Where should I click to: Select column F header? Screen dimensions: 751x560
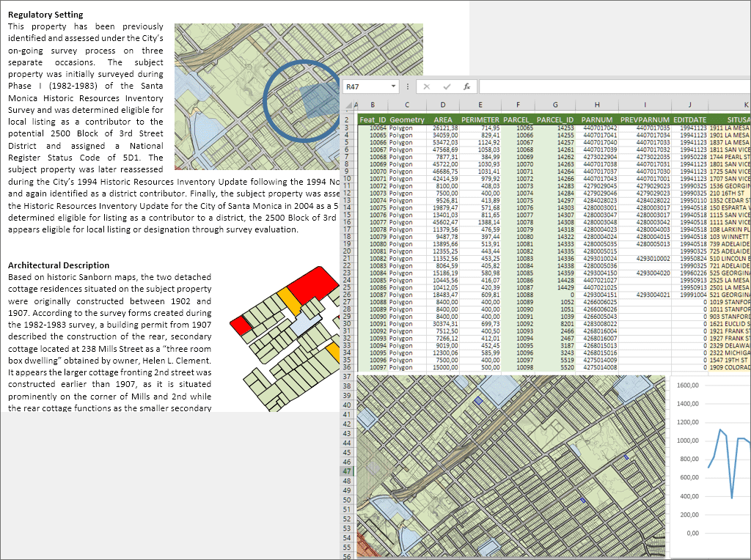coord(518,105)
